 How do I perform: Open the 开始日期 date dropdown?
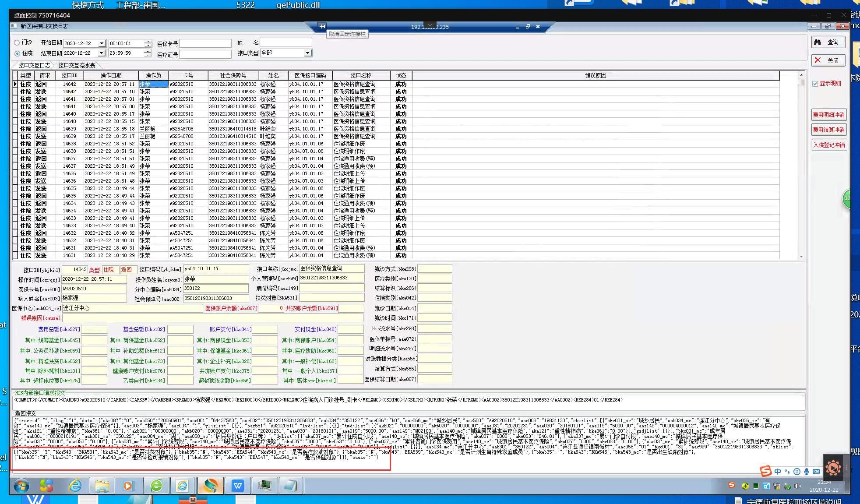(x=102, y=43)
